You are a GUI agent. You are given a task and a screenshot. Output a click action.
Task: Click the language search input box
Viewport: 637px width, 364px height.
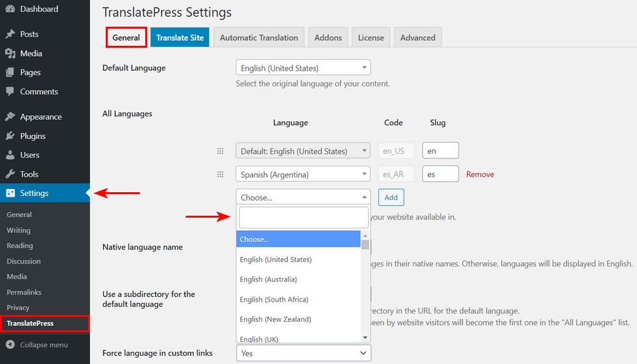pos(303,218)
